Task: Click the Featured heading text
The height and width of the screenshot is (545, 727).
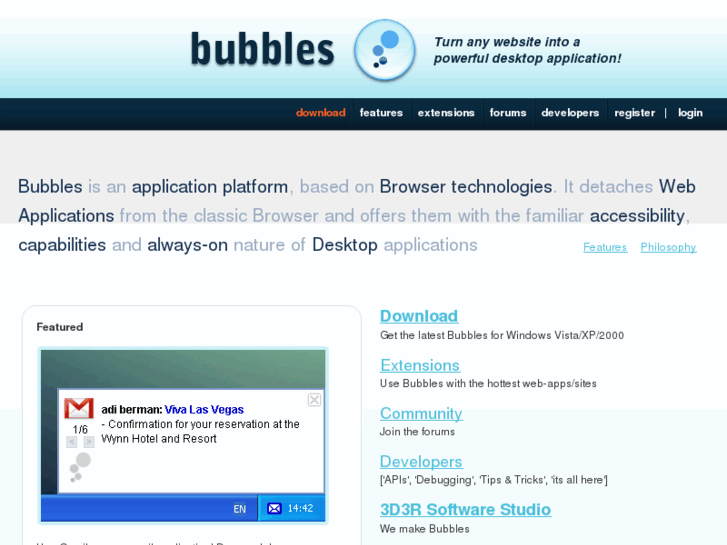Action: tap(60, 327)
